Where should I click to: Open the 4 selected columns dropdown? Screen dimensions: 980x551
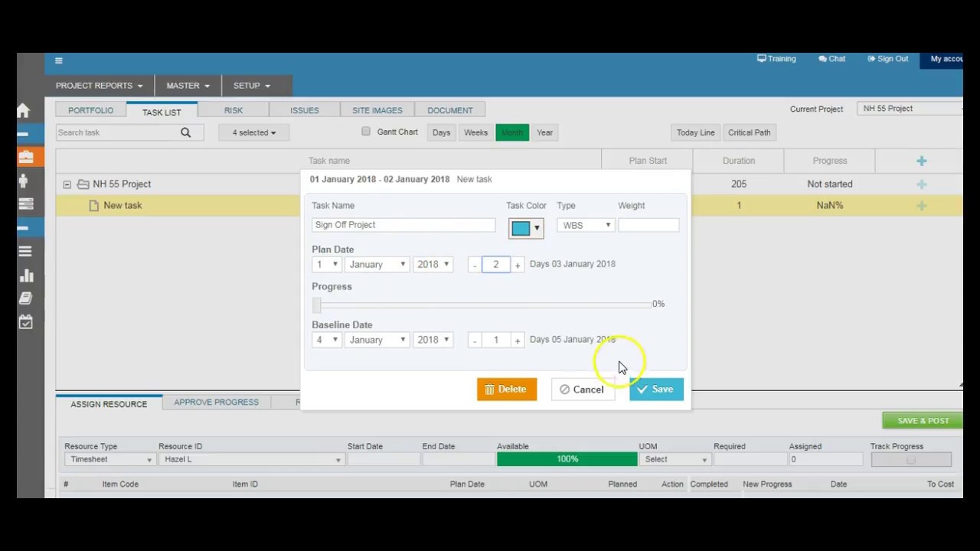point(254,132)
